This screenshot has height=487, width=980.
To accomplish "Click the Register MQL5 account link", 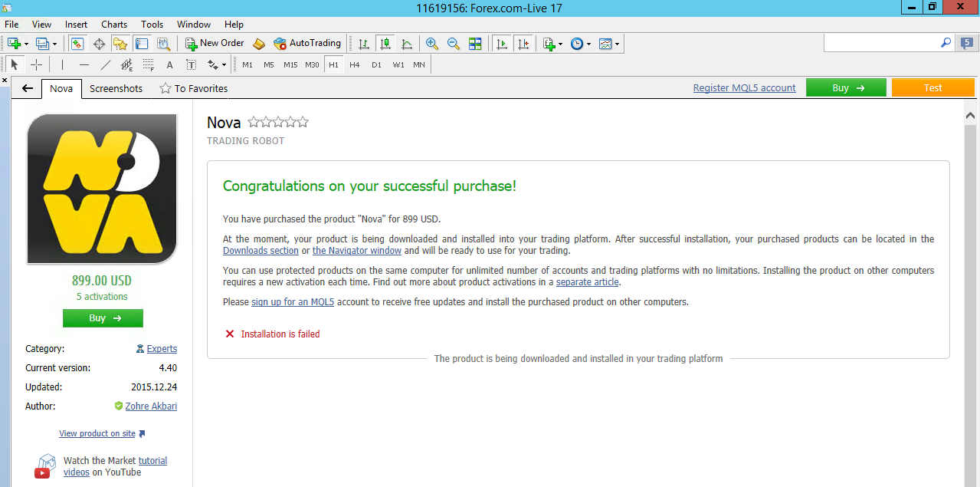I will 745,88.
